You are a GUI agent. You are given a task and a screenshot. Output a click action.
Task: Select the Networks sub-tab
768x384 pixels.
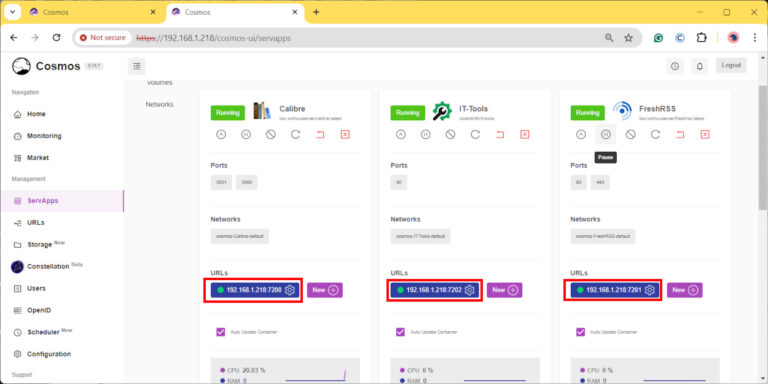point(159,104)
